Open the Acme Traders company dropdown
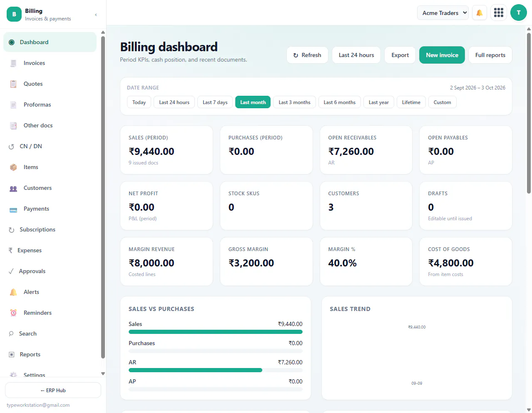Image resolution: width=532 pixels, height=413 pixels. pos(443,13)
